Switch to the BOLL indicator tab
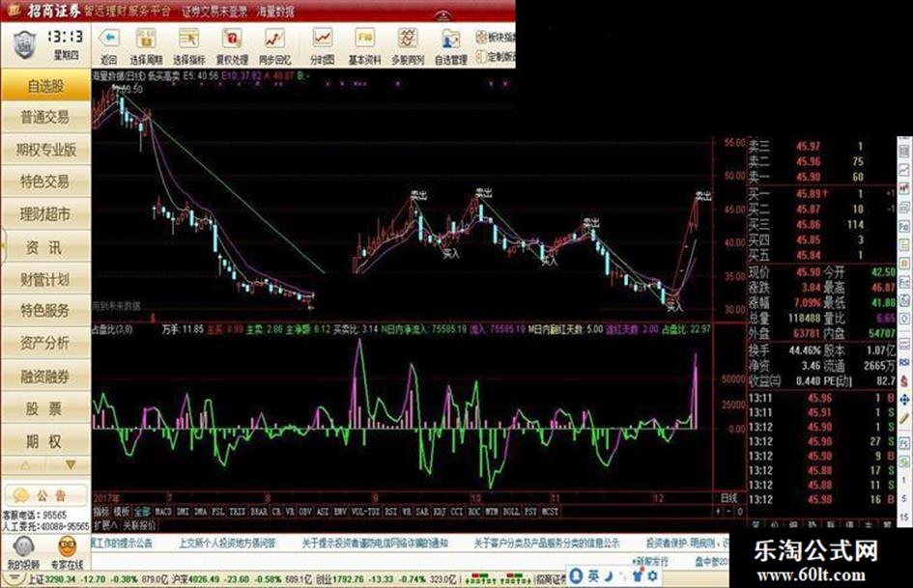The width and height of the screenshot is (913, 588). click(x=511, y=512)
